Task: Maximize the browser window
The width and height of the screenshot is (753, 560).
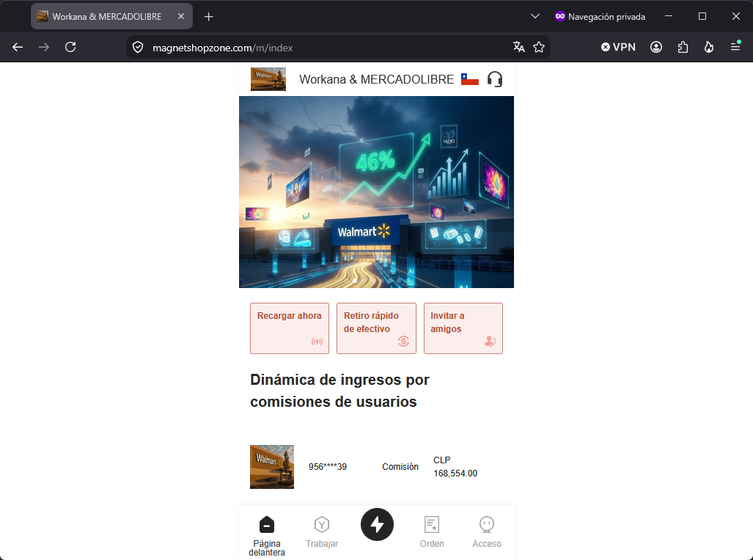Action: pyautogui.click(x=702, y=16)
